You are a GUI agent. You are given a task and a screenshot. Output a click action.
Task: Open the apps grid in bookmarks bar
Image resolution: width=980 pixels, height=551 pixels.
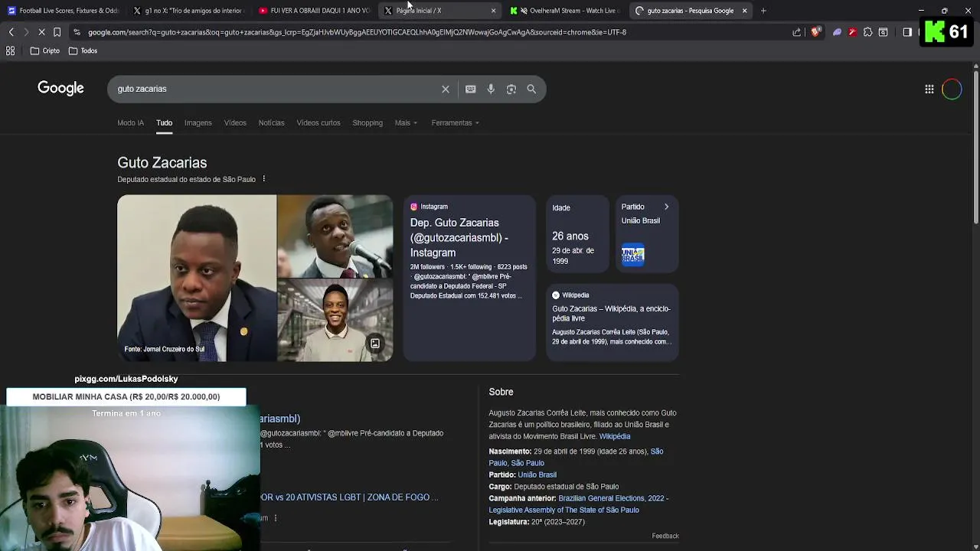click(11, 51)
